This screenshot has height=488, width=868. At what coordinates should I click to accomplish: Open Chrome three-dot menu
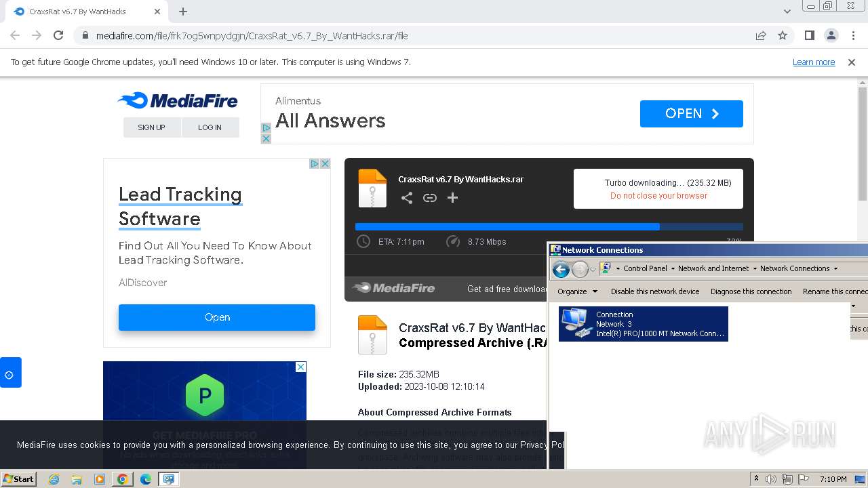click(853, 35)
